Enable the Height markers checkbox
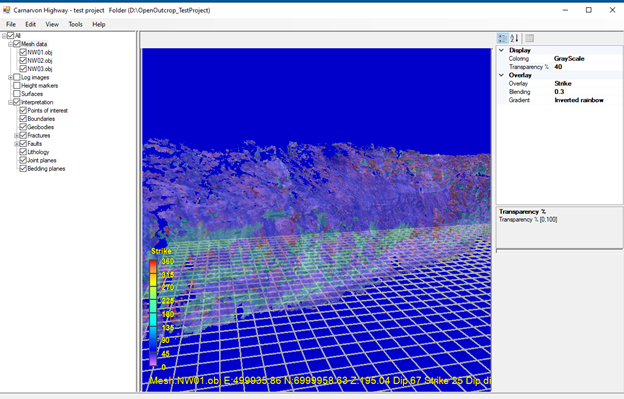The height and width of the screenshot is (399, 624). tap(17, 86)
